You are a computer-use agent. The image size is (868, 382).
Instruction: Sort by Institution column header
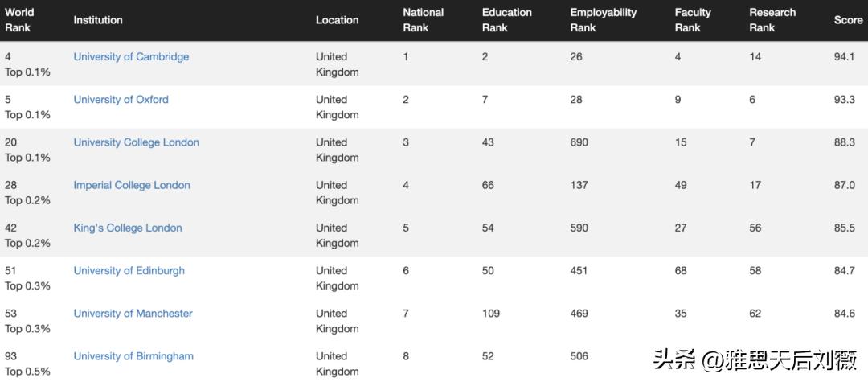(98, 20)
